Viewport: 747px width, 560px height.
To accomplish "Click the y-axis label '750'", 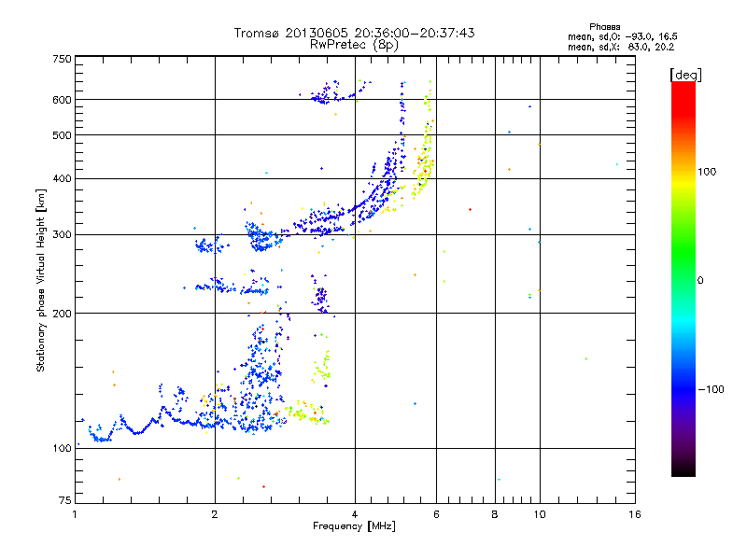I will click(x=62, y=59).
